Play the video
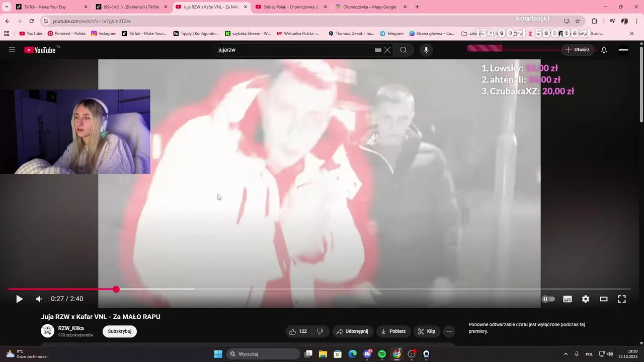Screen dimensions: 644x362 click(x=19, y=299)
